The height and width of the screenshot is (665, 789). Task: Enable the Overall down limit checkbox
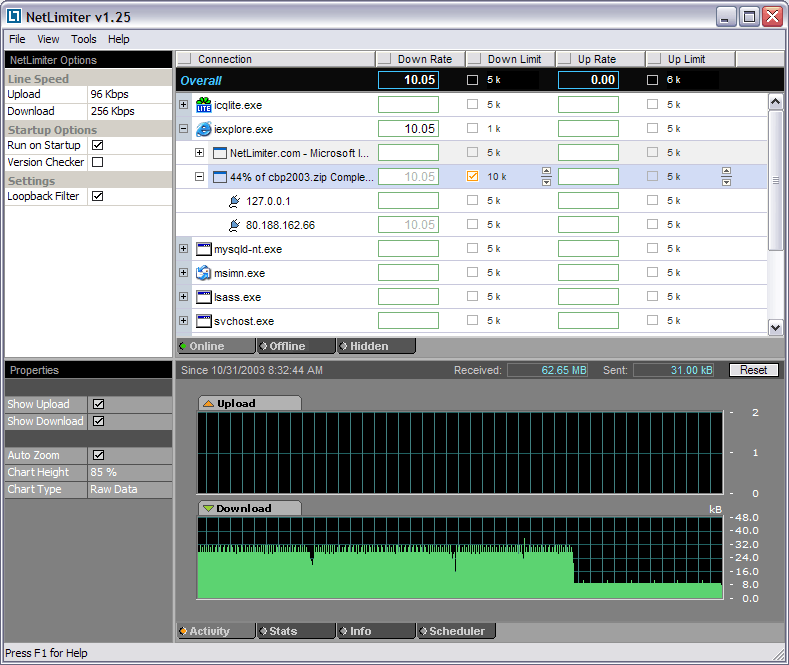pos(472,80)
